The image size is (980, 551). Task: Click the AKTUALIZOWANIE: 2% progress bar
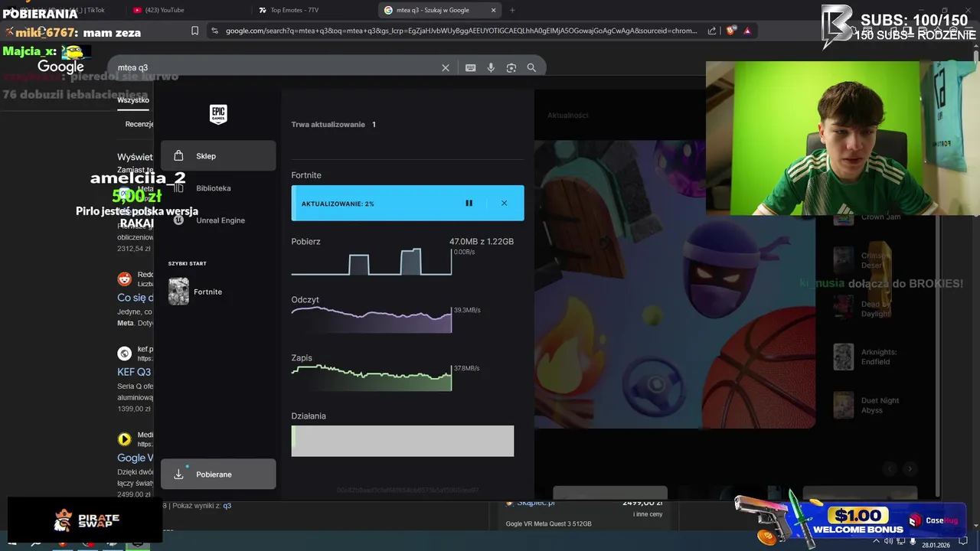pyautogui.click(x=407, y=204)
